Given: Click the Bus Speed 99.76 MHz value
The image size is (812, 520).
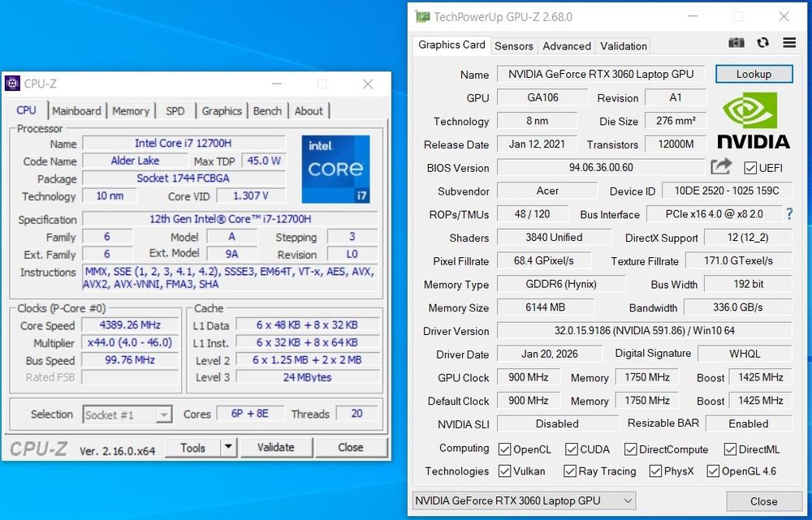Looking at the screenshot, I should click(130, 360).
